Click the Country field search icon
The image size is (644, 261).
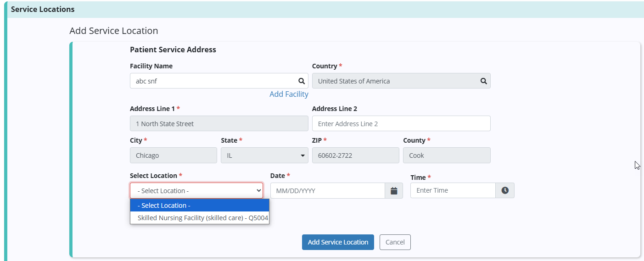483,81
